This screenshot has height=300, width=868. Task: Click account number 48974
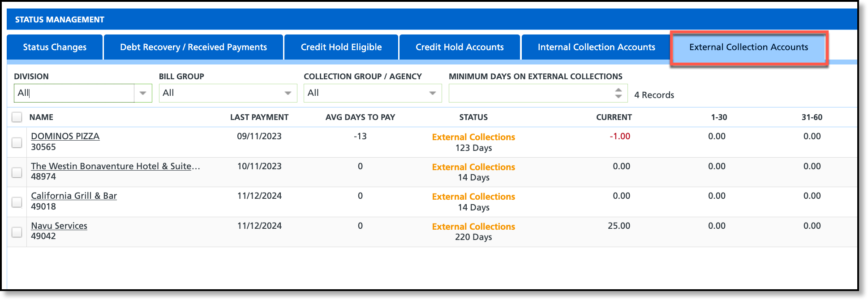pos(43,176)
